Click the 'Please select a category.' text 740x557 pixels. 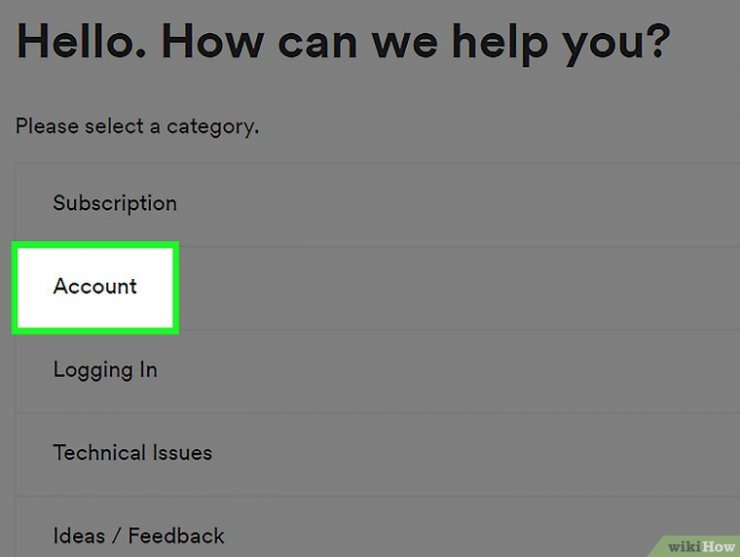click(x=137, y=127)
